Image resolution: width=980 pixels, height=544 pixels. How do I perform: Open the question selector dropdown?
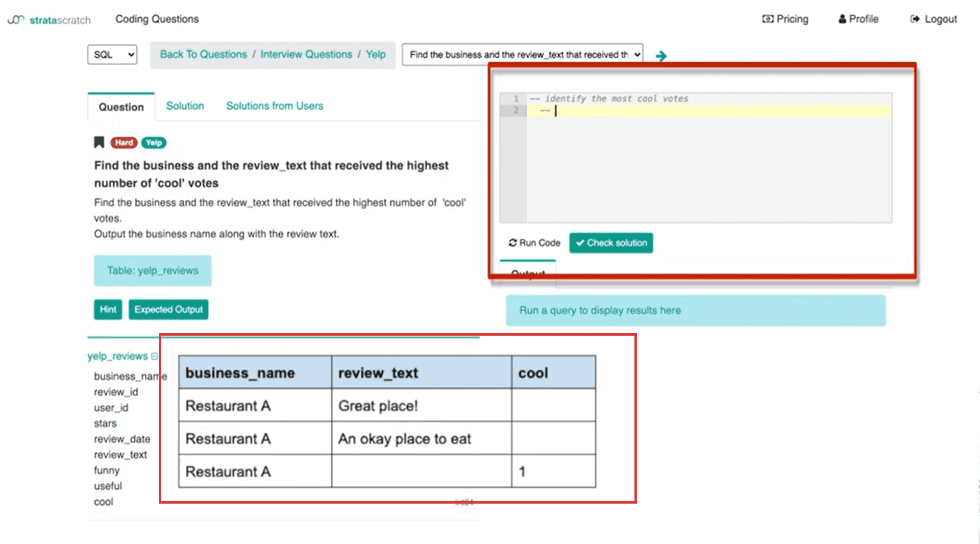(x=522, y=54)
